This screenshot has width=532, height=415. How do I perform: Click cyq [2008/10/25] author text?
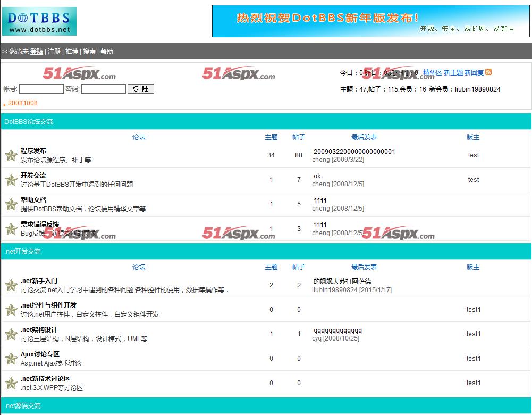[335, 338]
